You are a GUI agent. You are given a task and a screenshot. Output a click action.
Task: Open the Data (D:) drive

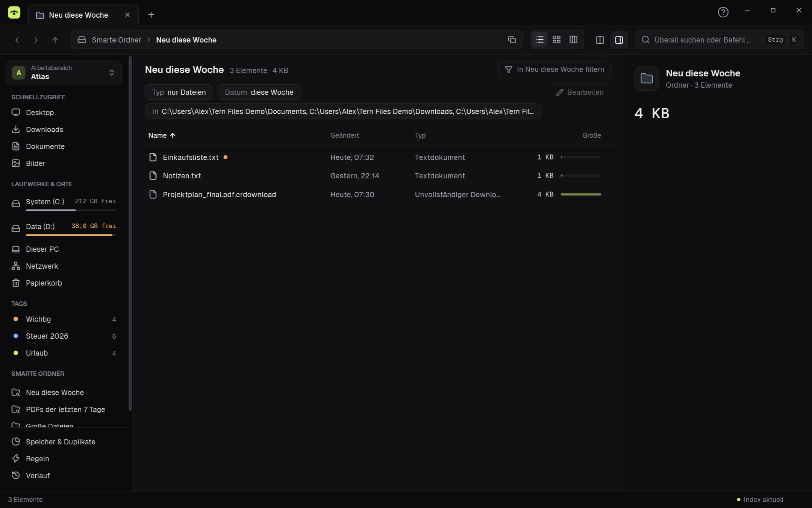click(x=64, y=229)
